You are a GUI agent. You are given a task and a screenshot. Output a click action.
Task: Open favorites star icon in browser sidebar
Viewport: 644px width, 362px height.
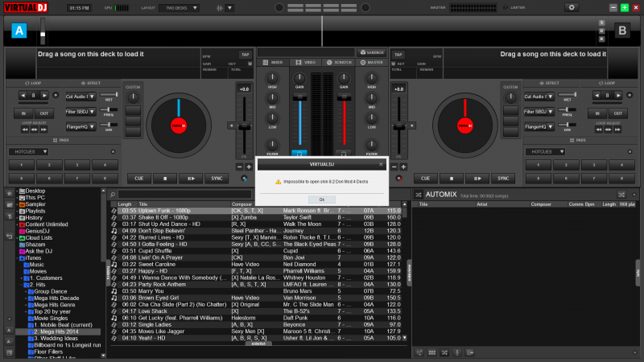pos(9,193)
